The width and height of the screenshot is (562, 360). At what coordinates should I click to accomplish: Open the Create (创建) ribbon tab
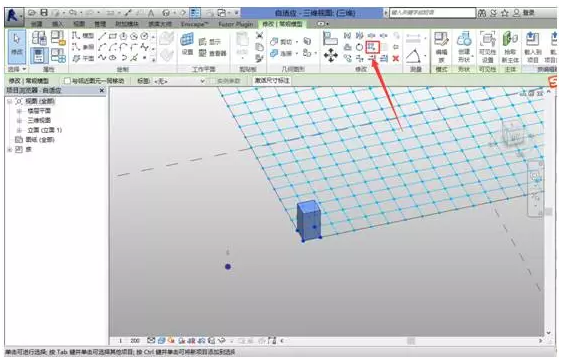(36, 24)
